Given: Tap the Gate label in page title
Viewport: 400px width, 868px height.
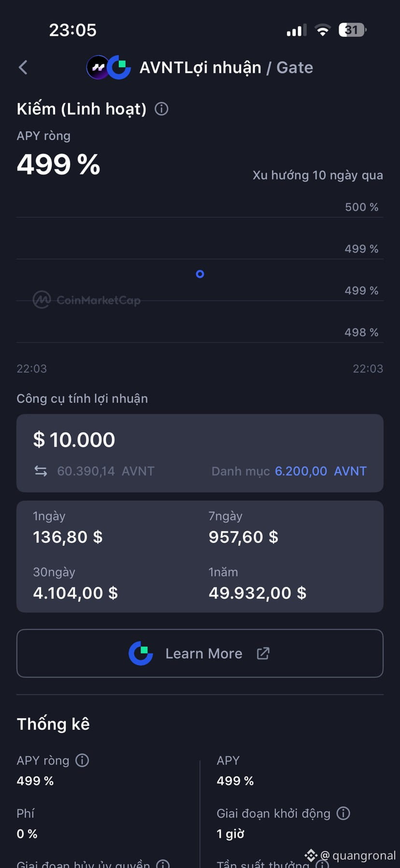Looking at the screenshot, I should click(295, 68).
